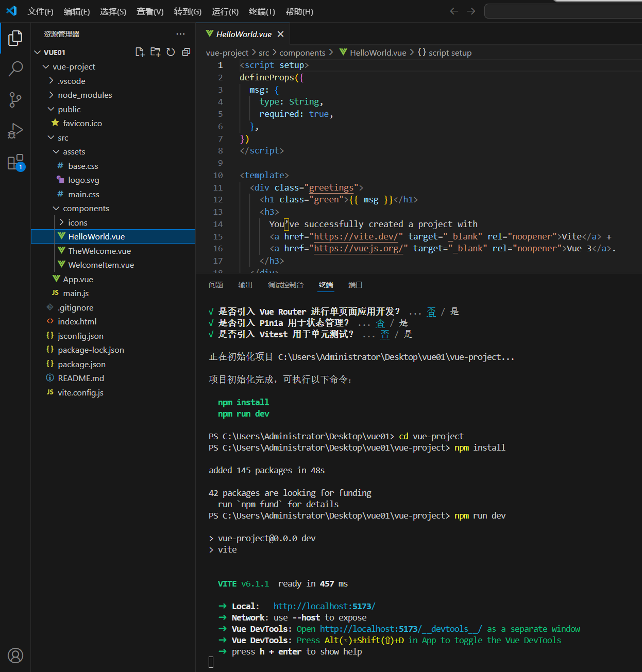Click the New File icon in explorer
642x672 pixels.
140,52
